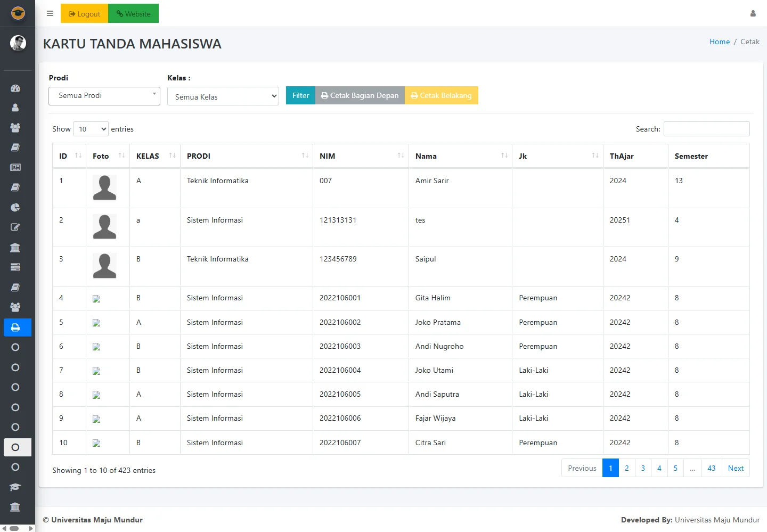Image resolution: width=767 pixels, height=532 pixels.
Task: Open the pie chart sidebar icon
Action: [15, 207]
